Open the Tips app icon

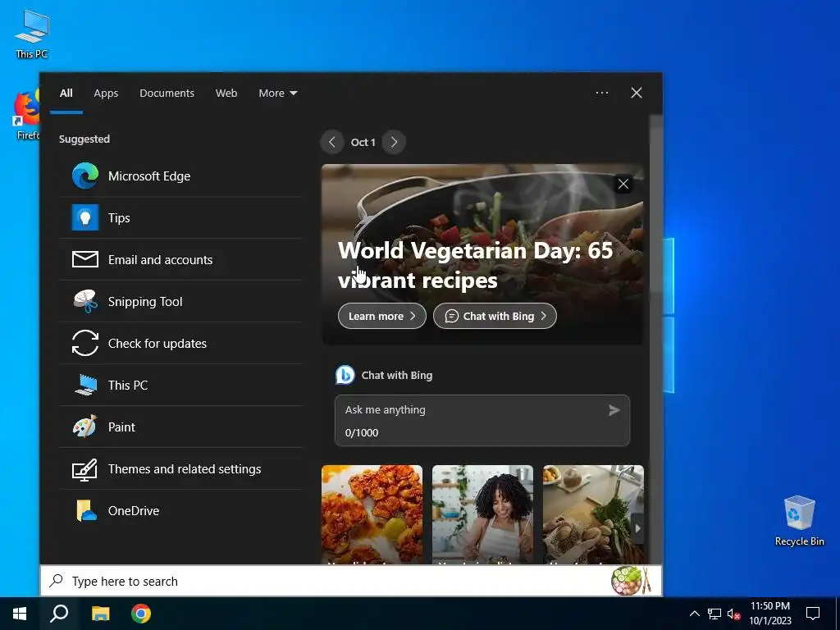(85, 217)
